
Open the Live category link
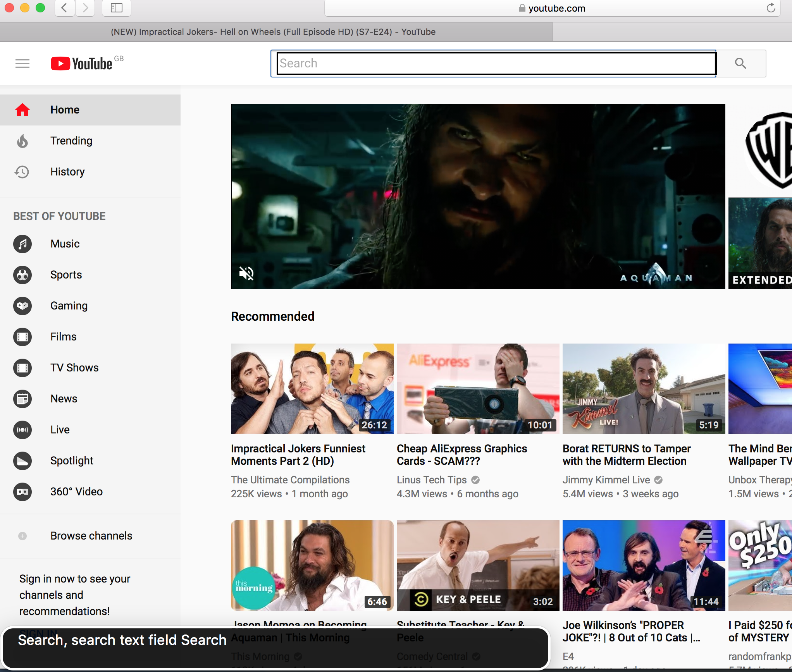(90, 430)
